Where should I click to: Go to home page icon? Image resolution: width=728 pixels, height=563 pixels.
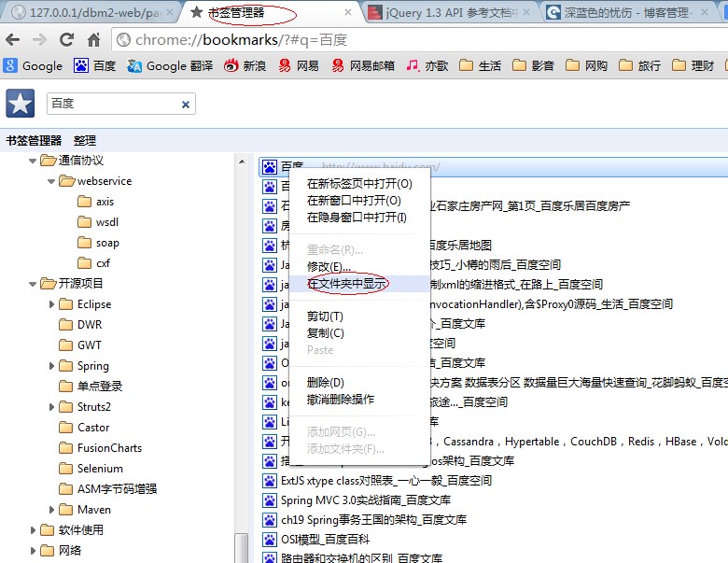pyautogui.click(x=93, y=40)
